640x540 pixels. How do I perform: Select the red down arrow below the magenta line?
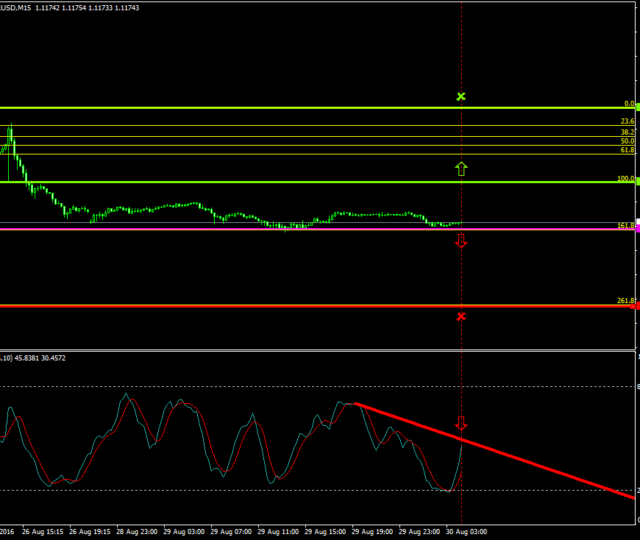pos(461,240)
